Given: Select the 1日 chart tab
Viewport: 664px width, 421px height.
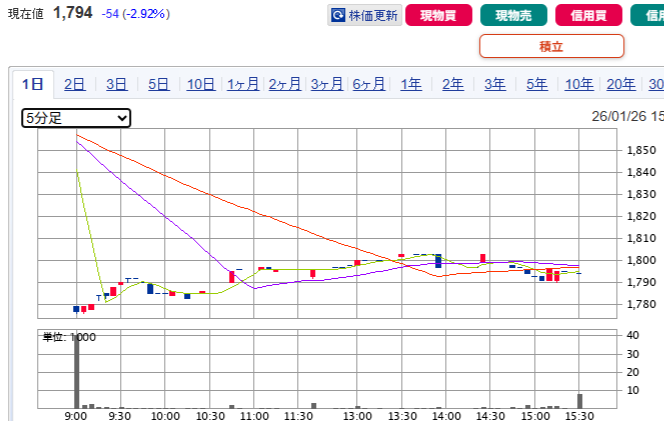Looking at the screenshot, I should click(32, 85).
